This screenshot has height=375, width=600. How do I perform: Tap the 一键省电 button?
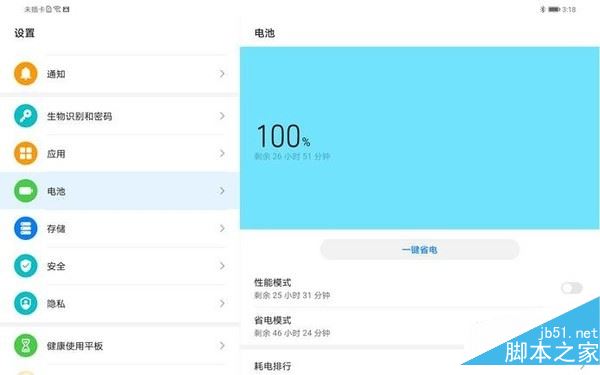tap(419, 249)
